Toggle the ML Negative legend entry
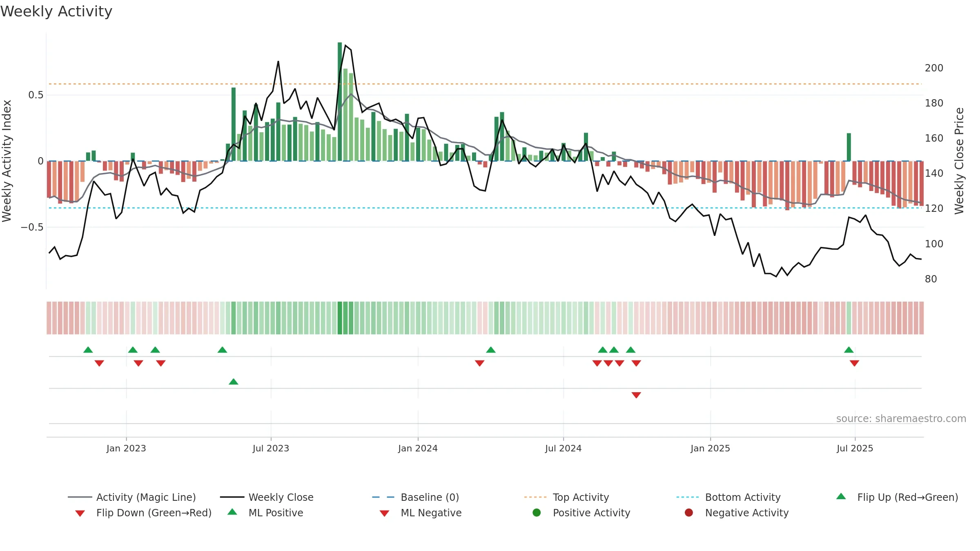 (421, 513)
